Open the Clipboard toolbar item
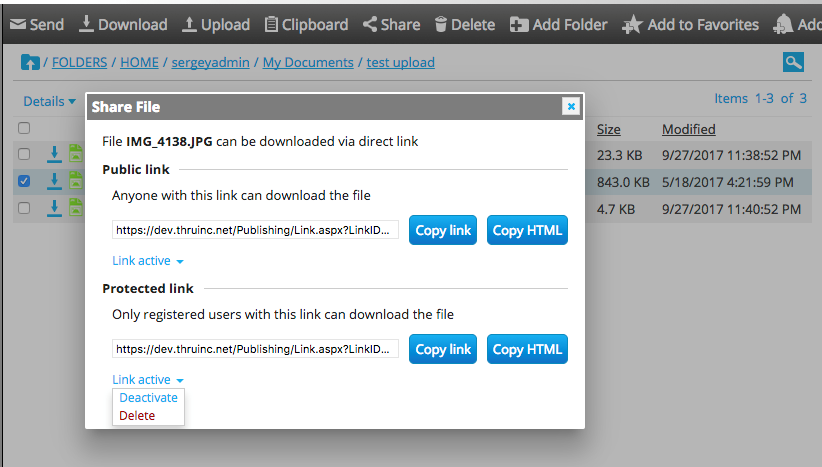822x467 pixels. pyautogui.click(x=271, y=24)
